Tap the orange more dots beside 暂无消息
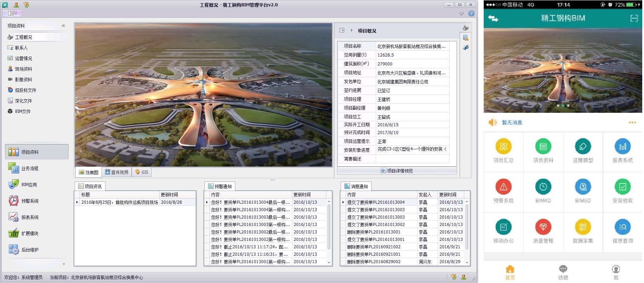 pos(632,122)
